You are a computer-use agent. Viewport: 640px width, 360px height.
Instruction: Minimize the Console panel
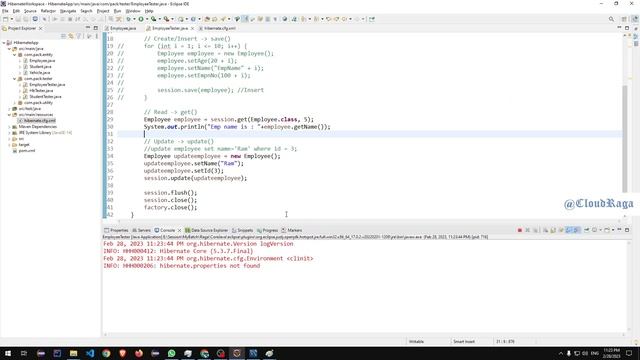[x=619, y=230]
